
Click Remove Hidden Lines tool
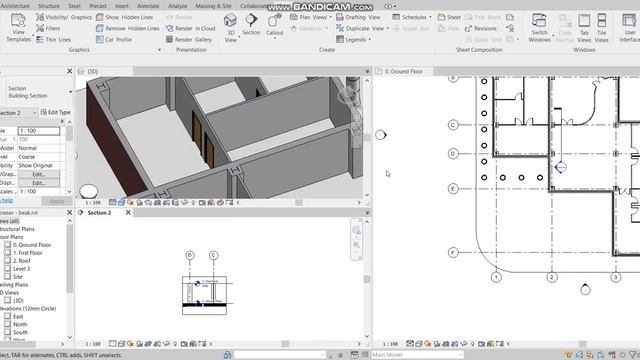128,28
